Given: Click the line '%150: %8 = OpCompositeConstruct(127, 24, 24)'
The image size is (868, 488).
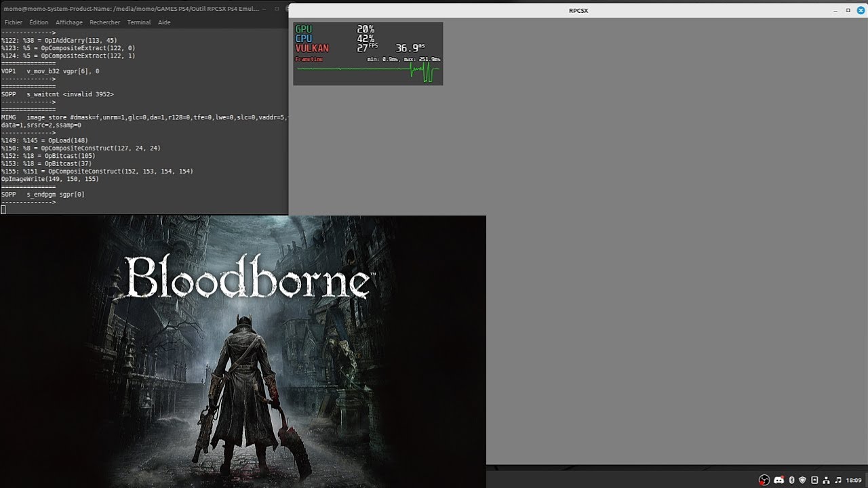Looking at the screenshot, I should click(81, 148).
